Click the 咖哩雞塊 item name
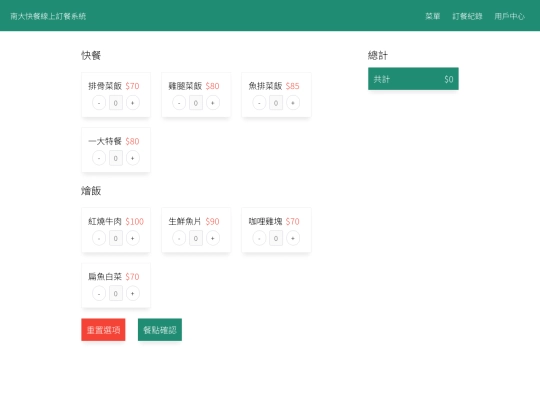 point(266,221)
